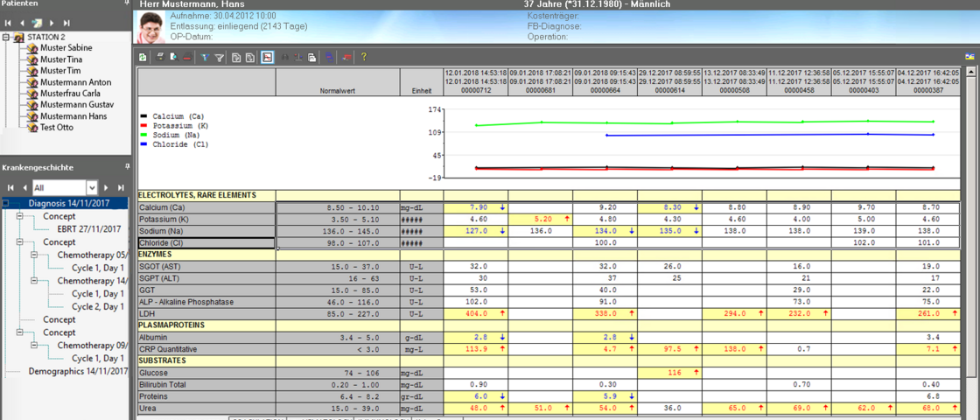Image resolution: width=980 pixels, height=420 pixels.
Task: Click patient photo thumbnail in header
Action: point(151,27)
